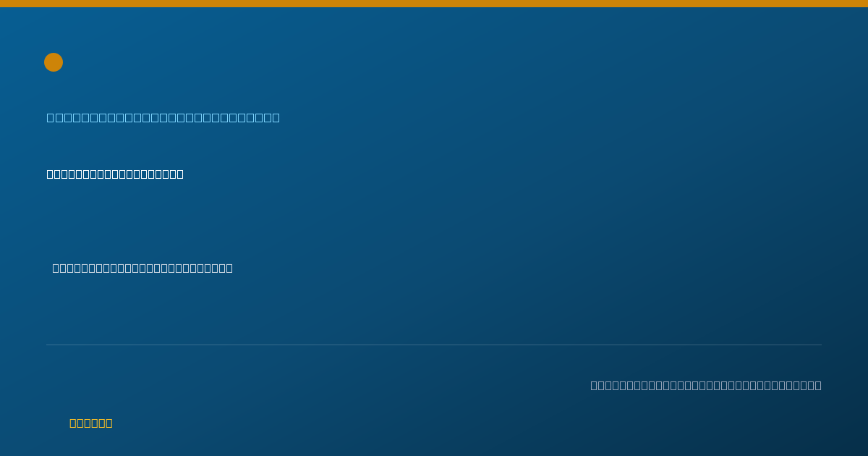Viewport: 868px width, 456px height.
Task: Click the gray right-aligned footer text
Action: click(706, 385)
